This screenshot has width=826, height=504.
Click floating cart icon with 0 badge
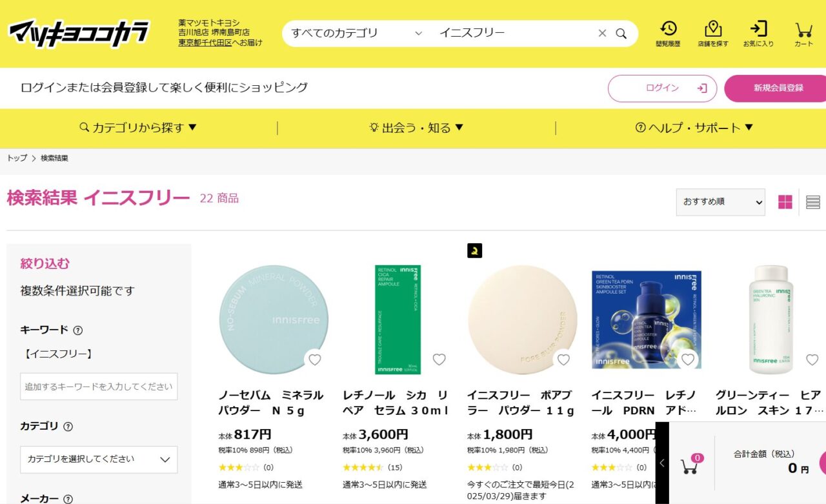(691, 464)
